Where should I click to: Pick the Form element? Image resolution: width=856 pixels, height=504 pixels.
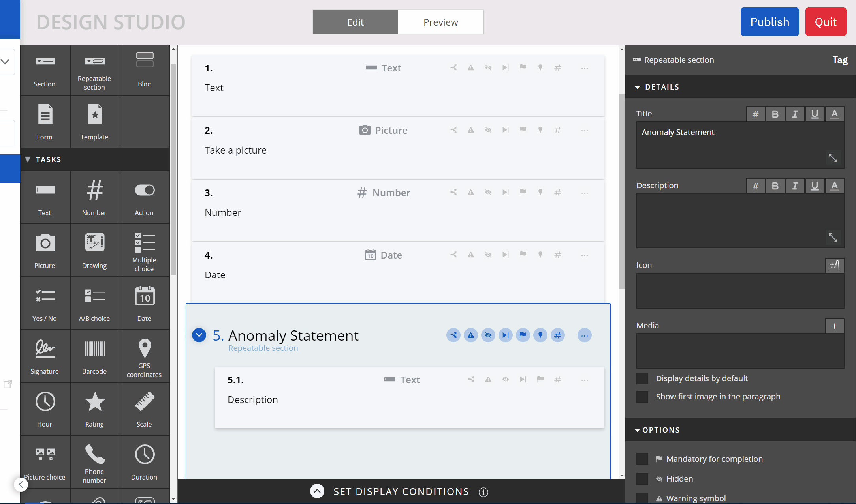pyautogui.click(x=45, y=122)
